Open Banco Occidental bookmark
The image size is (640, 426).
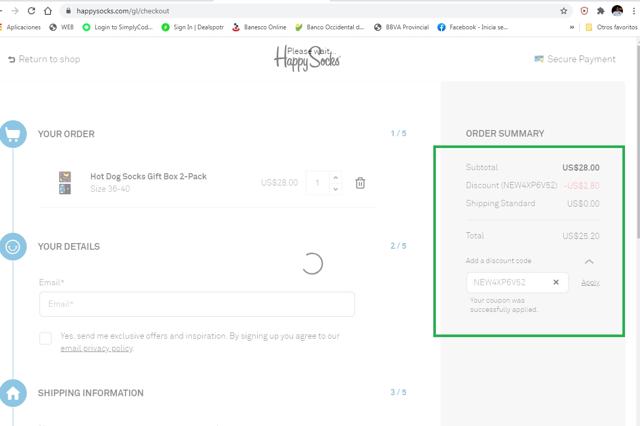[329, 27]
